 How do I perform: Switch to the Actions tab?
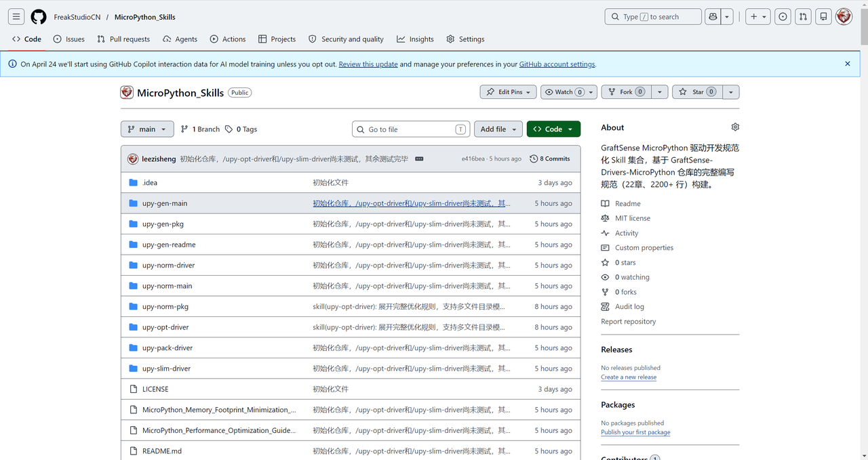click(228, 39)
